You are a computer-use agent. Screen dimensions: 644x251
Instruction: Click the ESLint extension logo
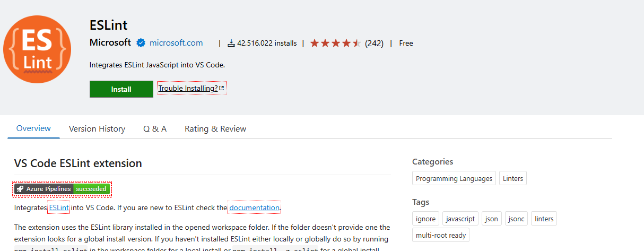coord(37,49)
